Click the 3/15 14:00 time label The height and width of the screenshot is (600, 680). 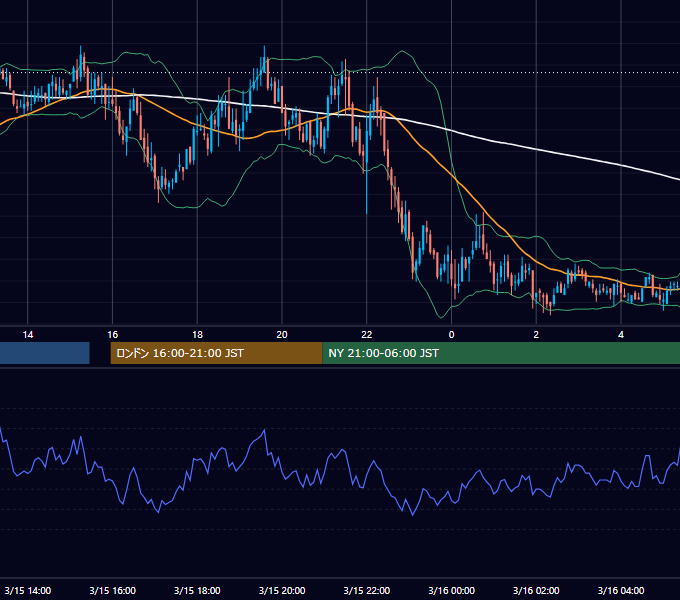pos(28,590)
